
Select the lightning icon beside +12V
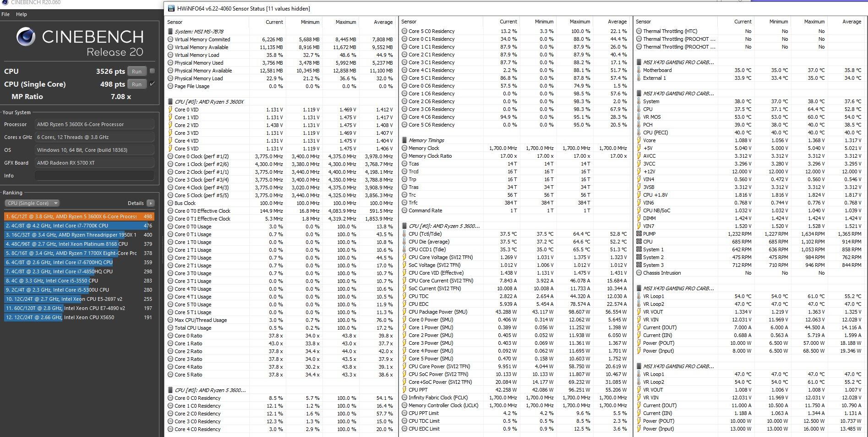[639, 171]
